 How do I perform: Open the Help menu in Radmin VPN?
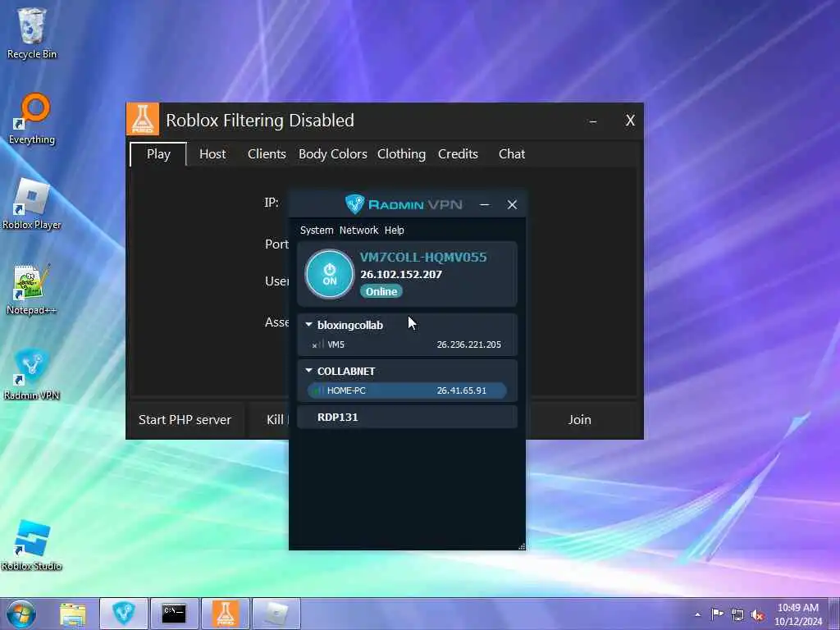pyautogui.click(x=395, y=231)
